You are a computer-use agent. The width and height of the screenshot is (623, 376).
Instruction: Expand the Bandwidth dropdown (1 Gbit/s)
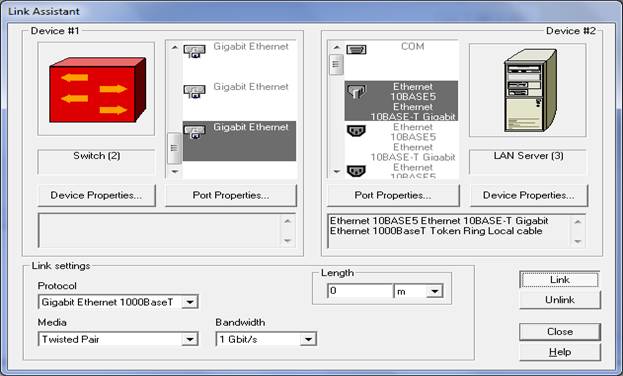[308, 339]
